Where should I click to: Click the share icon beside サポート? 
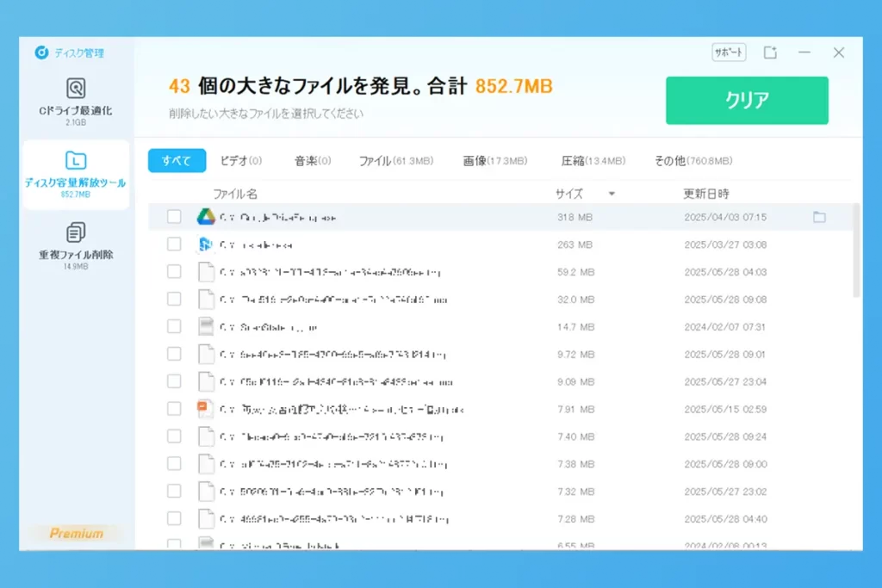pyautogui.click(x=770, y=53)
